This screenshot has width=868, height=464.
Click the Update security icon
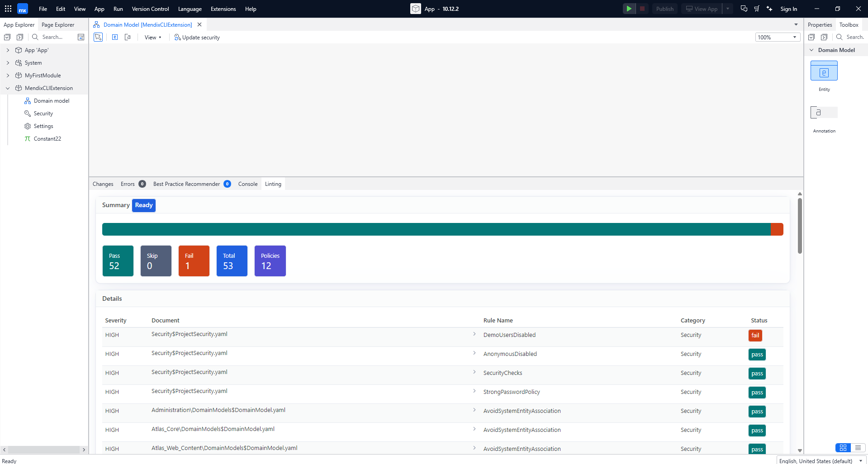click(x=177, y=37)
